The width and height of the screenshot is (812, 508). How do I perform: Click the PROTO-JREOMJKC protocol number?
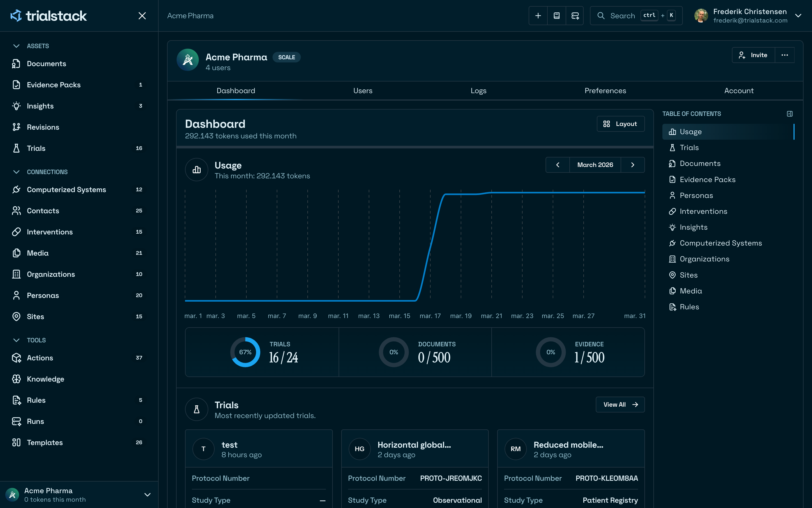[x=451, y=478]
